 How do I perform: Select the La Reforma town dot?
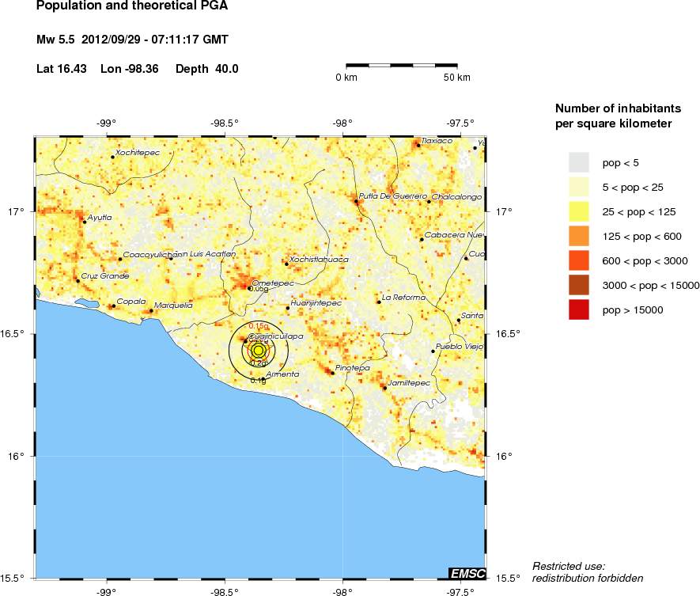tap(379, 302)
